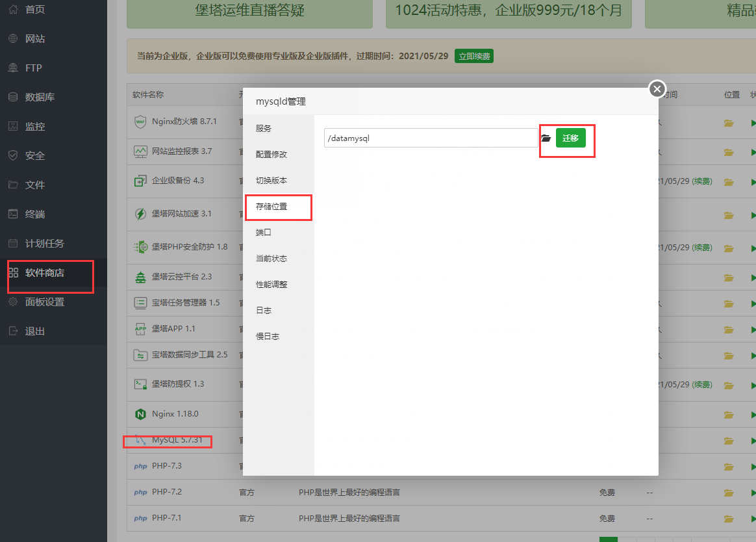Screen dimensions: 756x542
Task: Open the 堡塔运维直播答疑 banner
Action: (249, 13)
